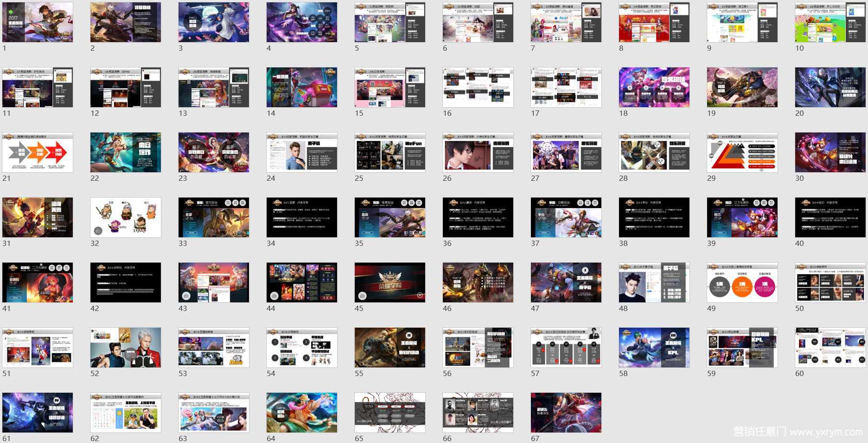Select slide 53 thumbnail
The height and width of the screenshot is (443, 868).
(214, 347)
